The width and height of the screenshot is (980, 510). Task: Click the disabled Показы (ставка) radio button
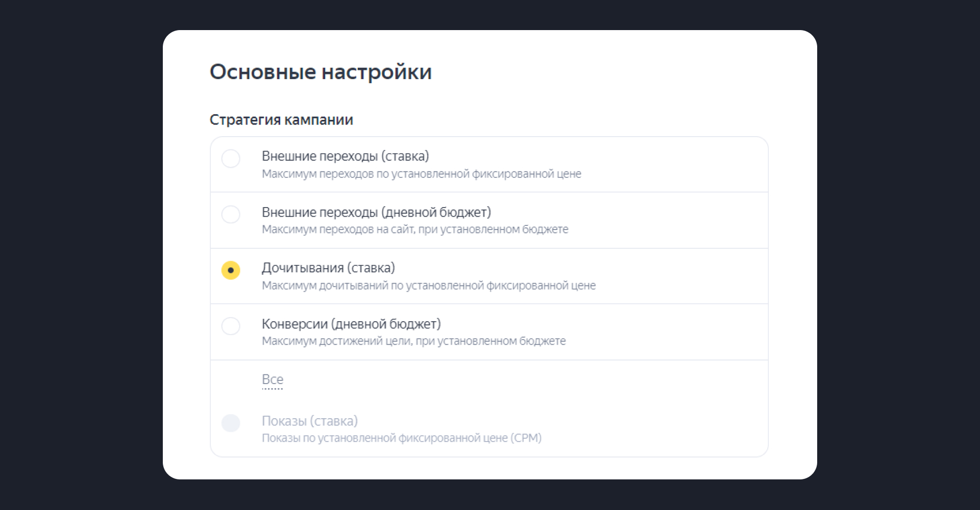point(231,423)
